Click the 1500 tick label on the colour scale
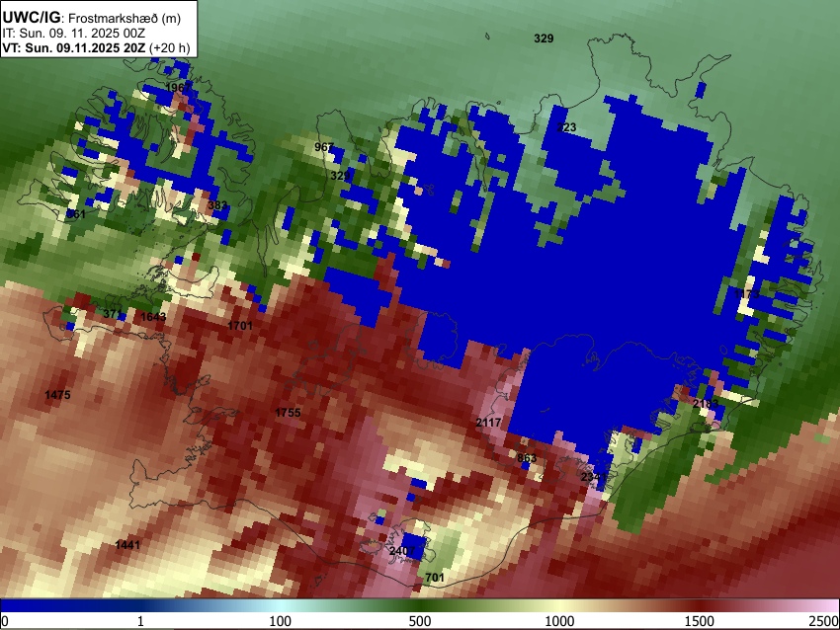This screenshot has height=630, width=840. pyautogui.click(x=700, y=621)
